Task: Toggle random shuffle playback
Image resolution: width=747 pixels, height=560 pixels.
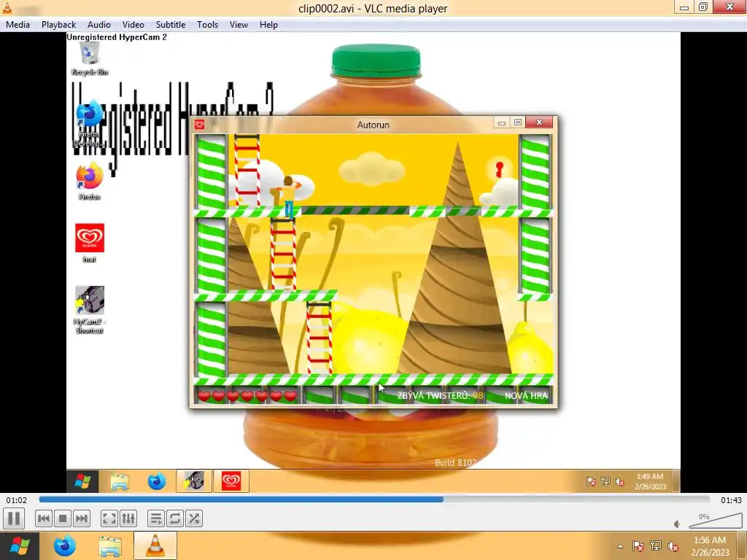Action: [194, 518]
